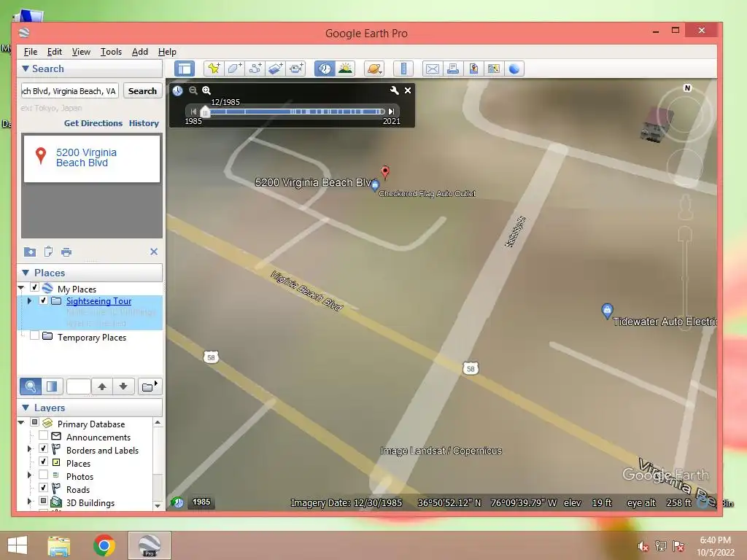View in Google Maps toolbar icon
Image resolution: width=747 pixels, height=560 pixels.
click(x=494, y=69)
